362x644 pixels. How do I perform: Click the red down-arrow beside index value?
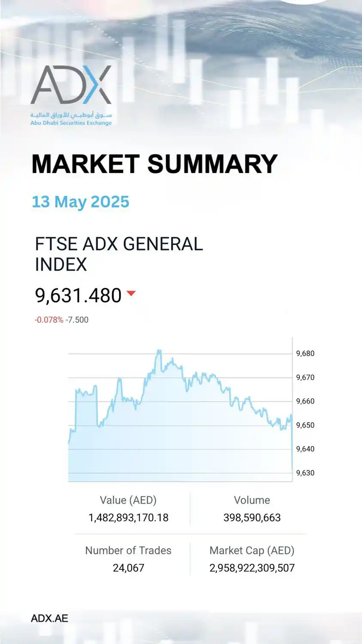[131, 294]
